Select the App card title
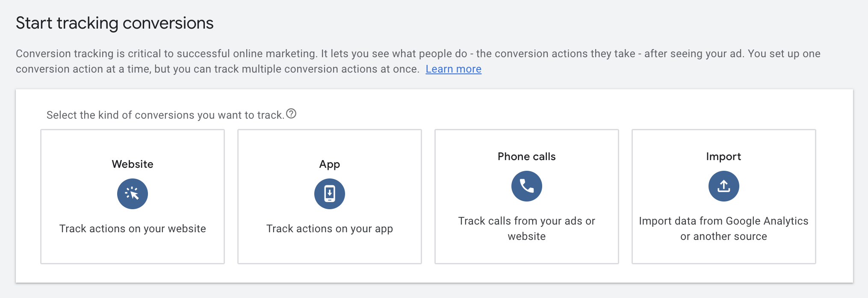 pos(330,164)
